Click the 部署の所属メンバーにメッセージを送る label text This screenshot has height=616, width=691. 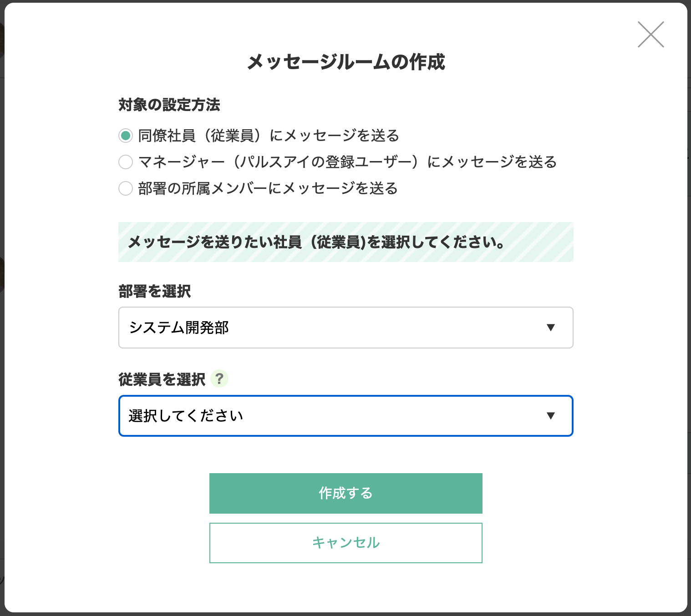pyautogui.click(x=268, y=188)
